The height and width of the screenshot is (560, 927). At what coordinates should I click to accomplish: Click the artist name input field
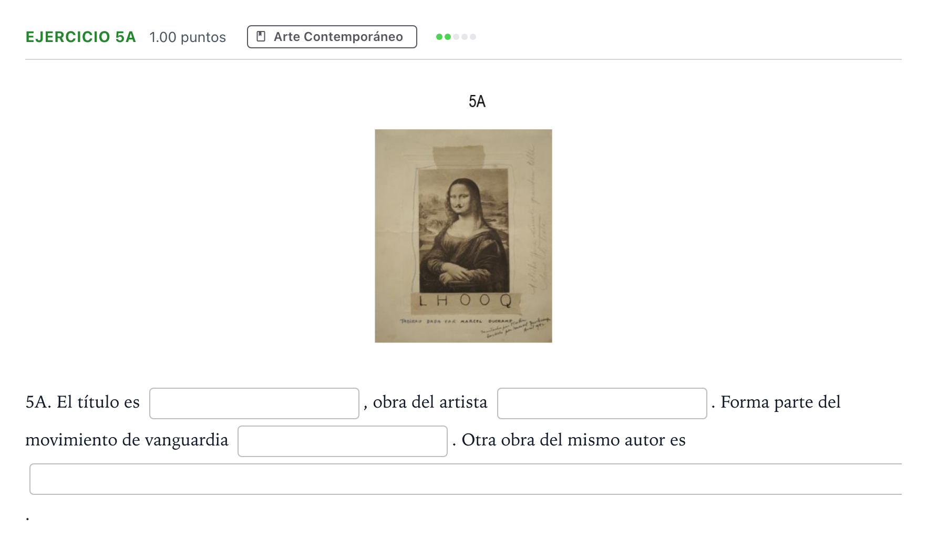(602, 403)
